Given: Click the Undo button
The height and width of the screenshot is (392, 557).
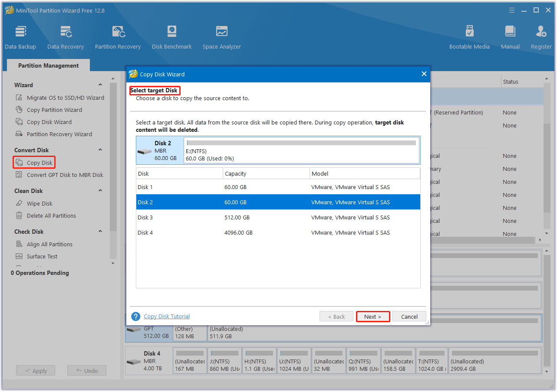Looking at the screenshot, I should [x=87, y=371].
